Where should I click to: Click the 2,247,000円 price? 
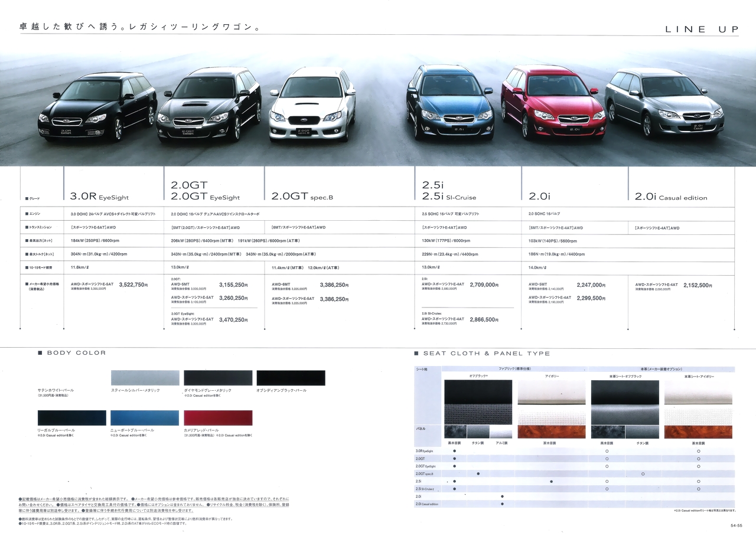591,285
